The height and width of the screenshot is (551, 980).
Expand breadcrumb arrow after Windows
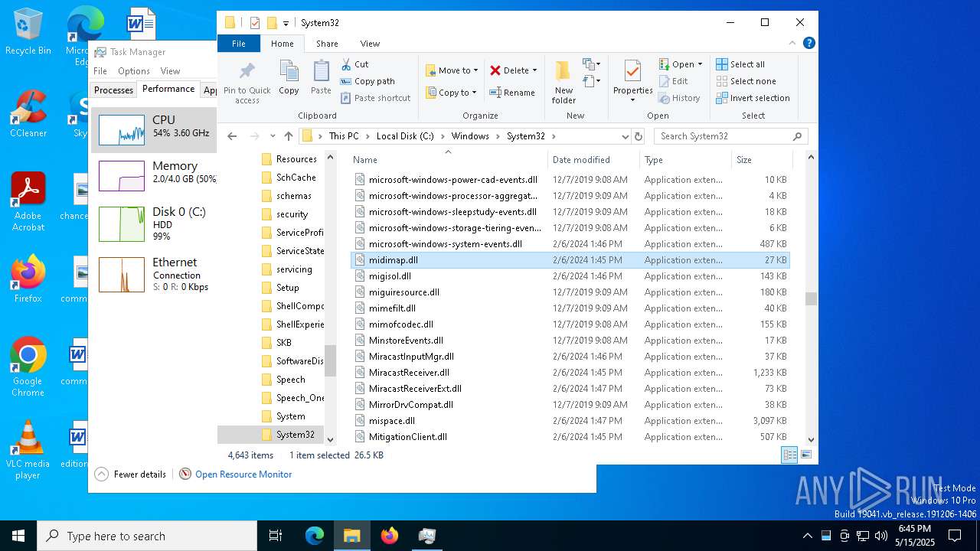tap(497, 136)
